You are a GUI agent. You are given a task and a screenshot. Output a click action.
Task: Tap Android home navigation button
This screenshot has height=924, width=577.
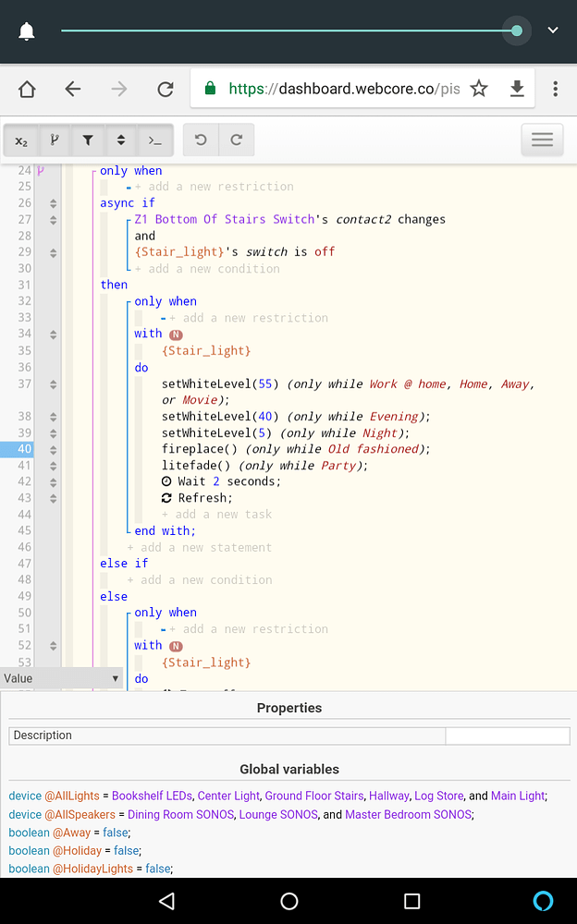[289, 900]
